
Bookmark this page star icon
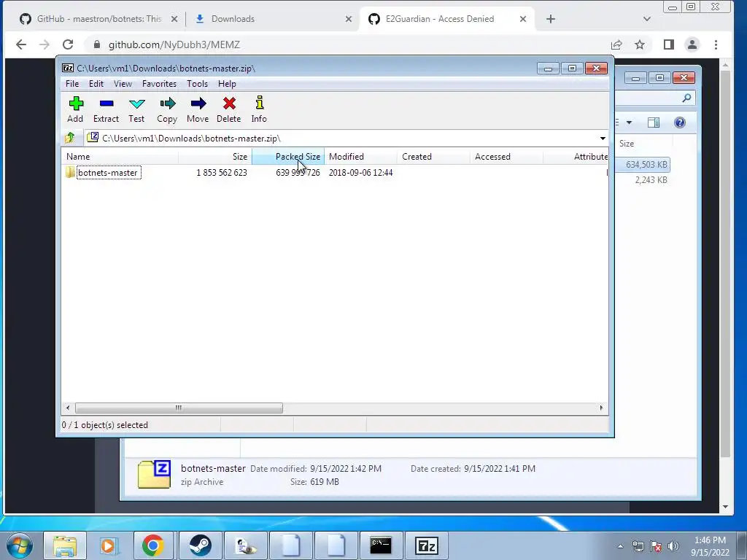coord(640,44)
